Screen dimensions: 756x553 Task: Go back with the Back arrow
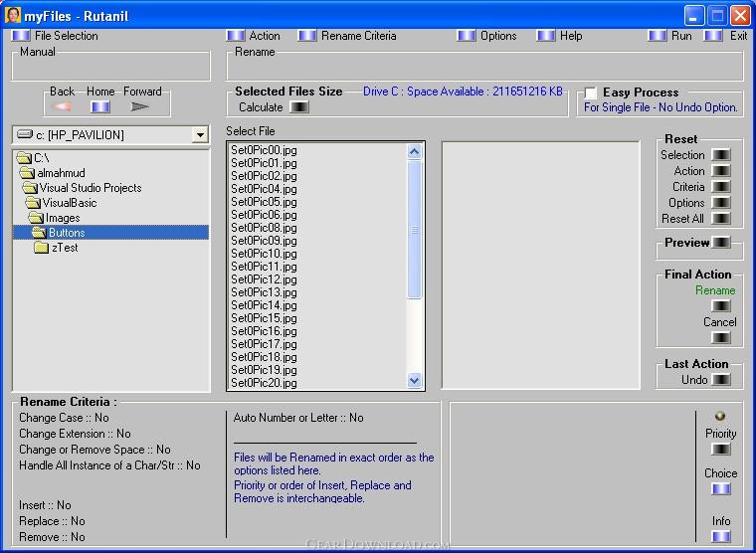click(62, 106)
